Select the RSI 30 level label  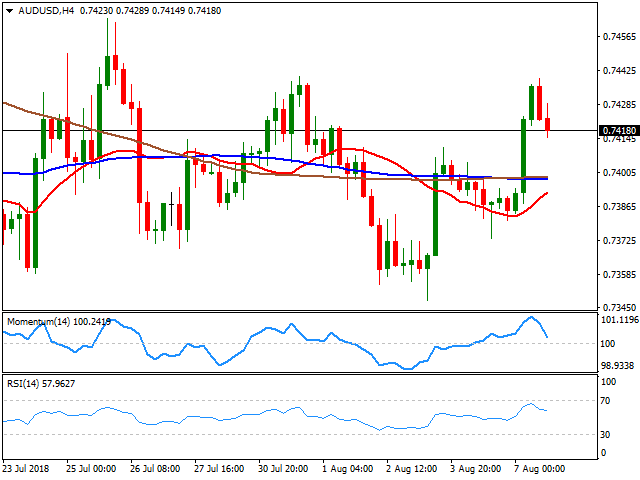pos(607,435)
